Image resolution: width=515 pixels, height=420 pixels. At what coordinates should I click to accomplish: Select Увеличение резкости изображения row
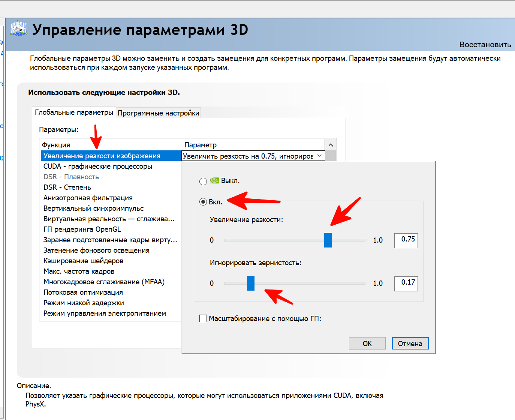pyautogui.click(x=111, y=156)
